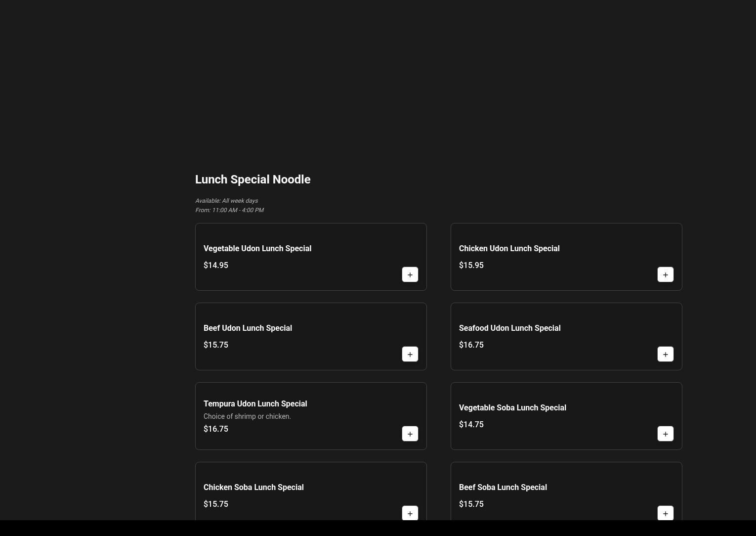The height and width of the screenshot is (536, 756).
Task: Select Seafood Udon Lunch Special name
Action: point(509,328)
